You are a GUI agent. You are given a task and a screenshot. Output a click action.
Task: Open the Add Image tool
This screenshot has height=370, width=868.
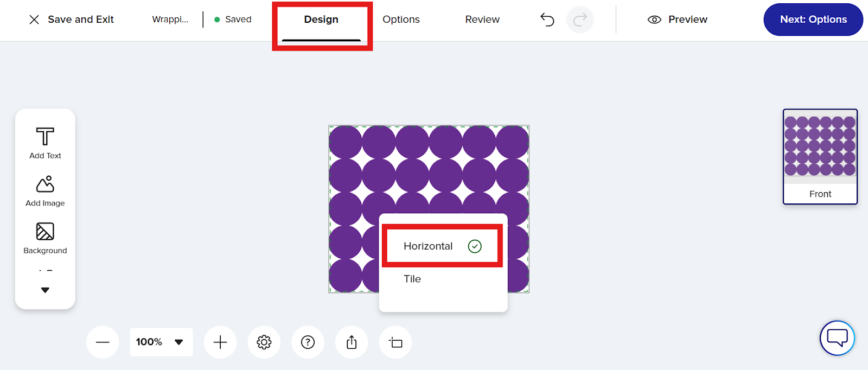coord(45,190)
